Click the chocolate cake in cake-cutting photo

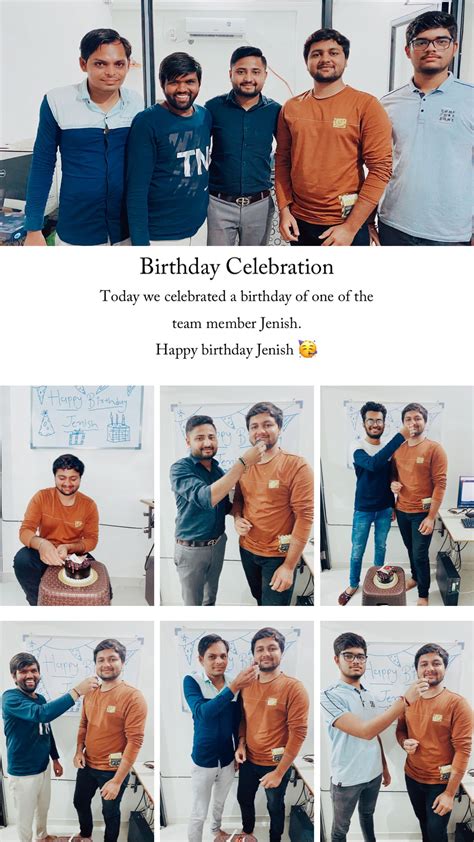(78, 568)
